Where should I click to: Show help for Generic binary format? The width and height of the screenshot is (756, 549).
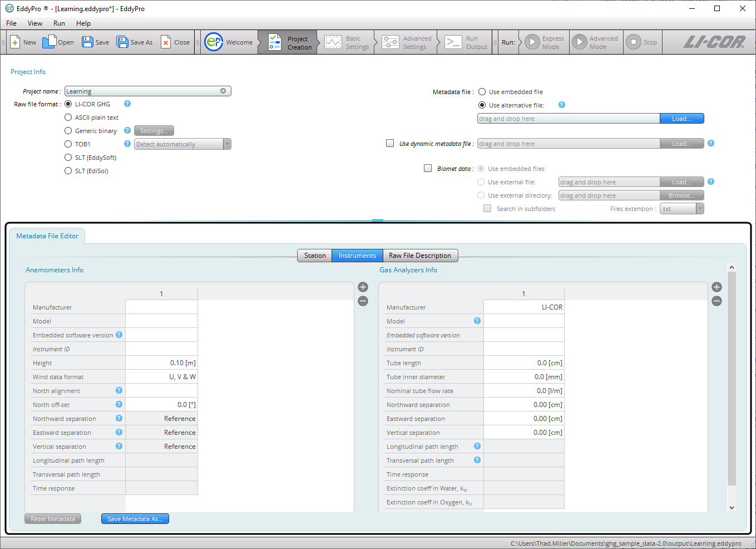coord(127,130)
